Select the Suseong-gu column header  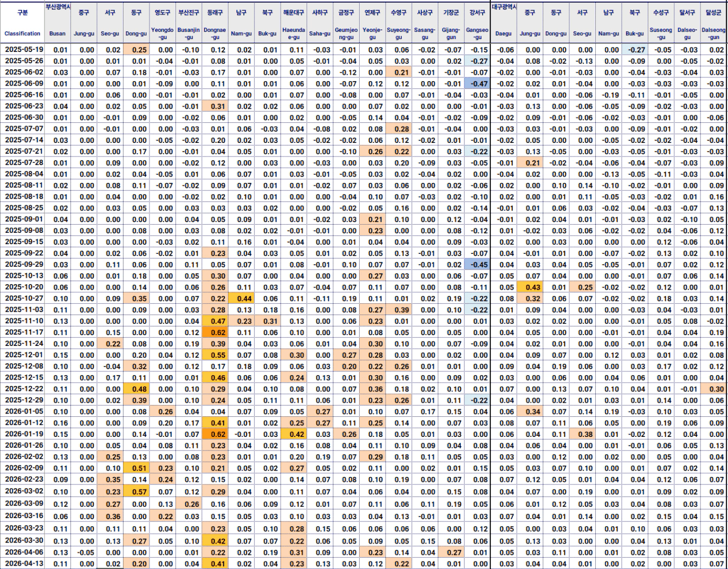coord(661,34)
